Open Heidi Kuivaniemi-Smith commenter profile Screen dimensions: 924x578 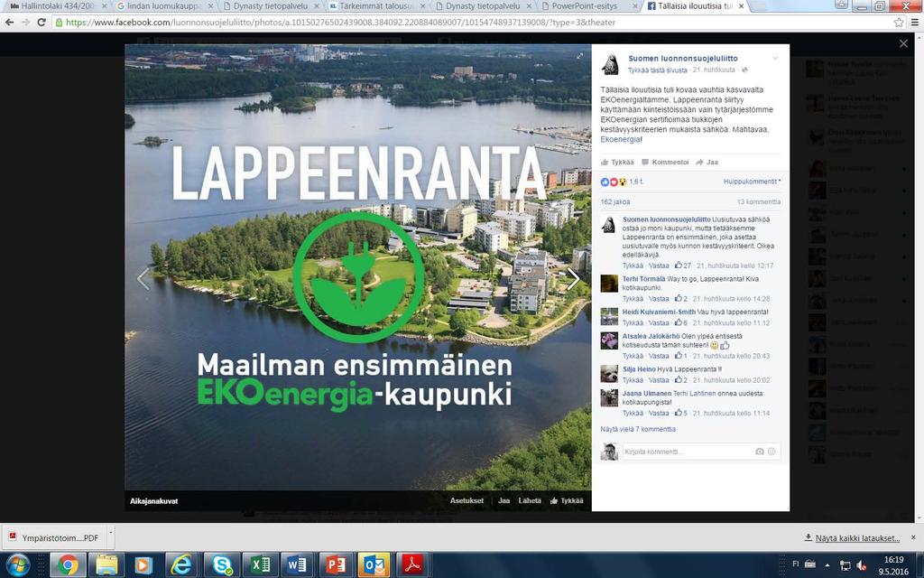tap(659, 312)
